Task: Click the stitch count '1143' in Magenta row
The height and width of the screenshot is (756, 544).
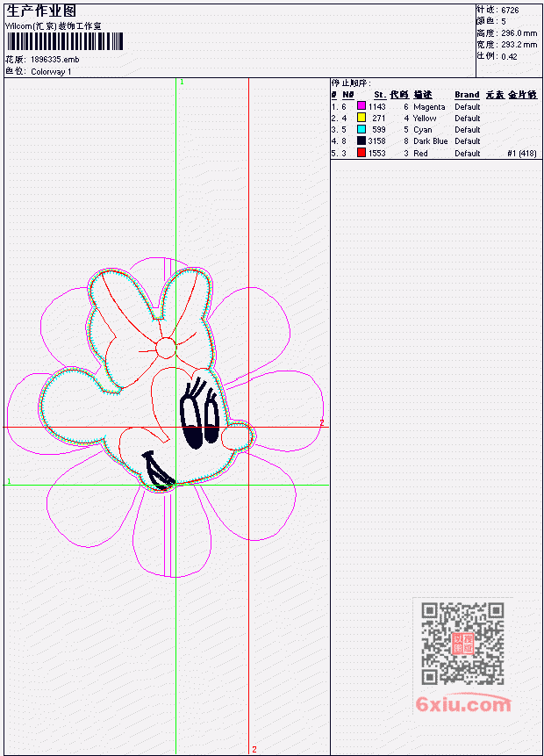Action: click(x=376, y=106)
